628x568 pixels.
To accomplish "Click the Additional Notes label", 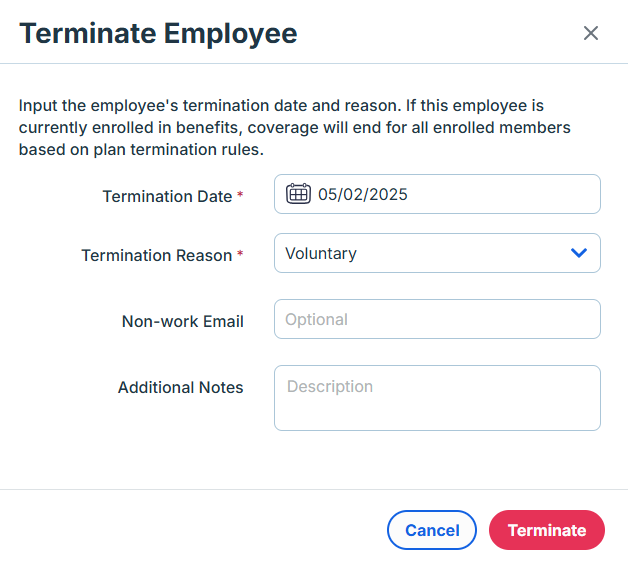I will click(181, 387).
